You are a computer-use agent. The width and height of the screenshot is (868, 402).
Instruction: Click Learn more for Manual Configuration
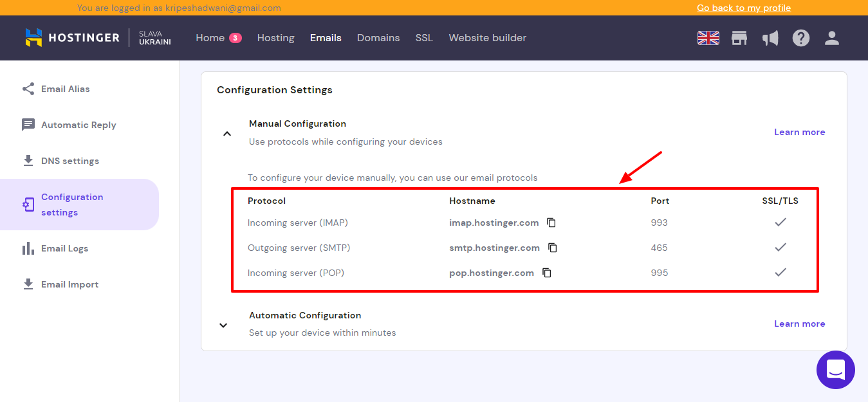(x=799, y=132)
